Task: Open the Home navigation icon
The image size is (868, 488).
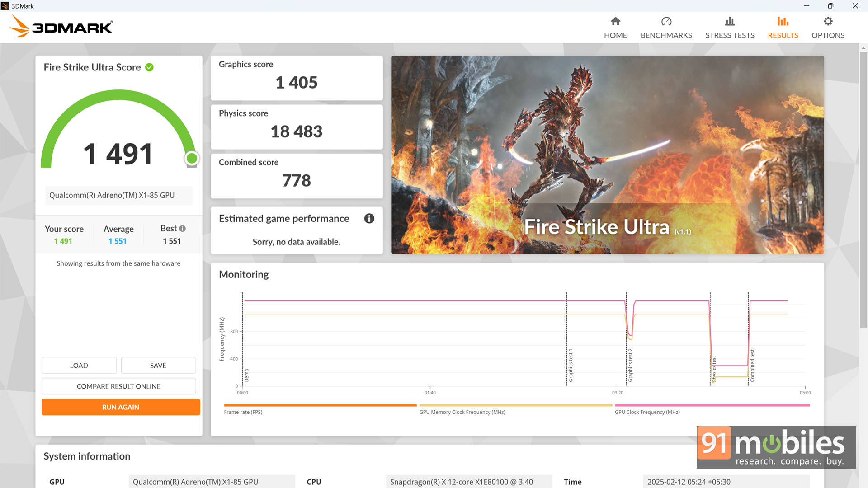Action: [x=615, y=21]
